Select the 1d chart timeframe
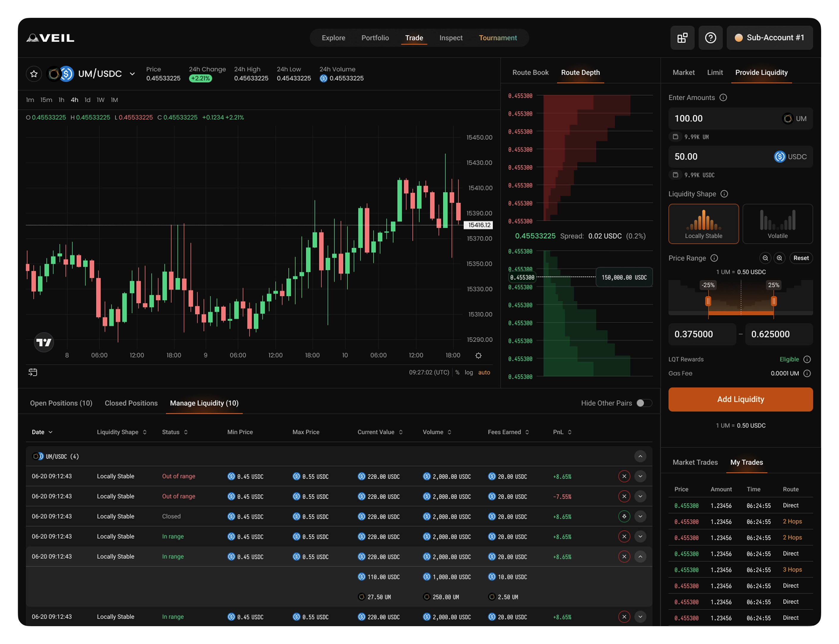The width and height of the screenshot is (839, 644). (x=87, y=100)
